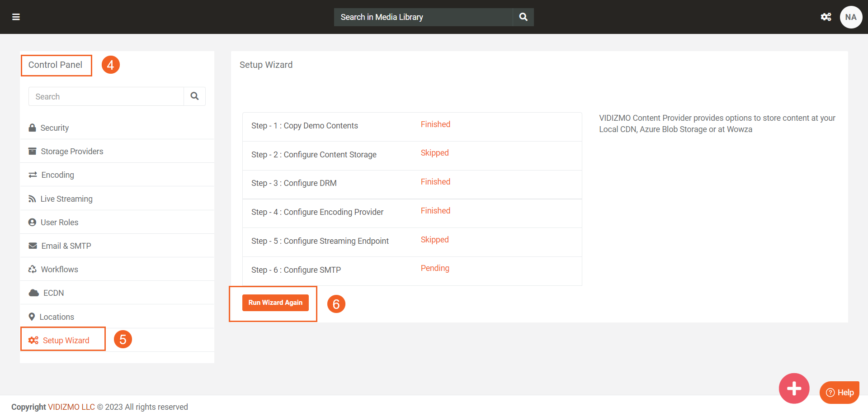The height and width of the screenshot is (417, 868).
Task: Select Setup Wizard in sidebar
Action: [x=66, y=341]
